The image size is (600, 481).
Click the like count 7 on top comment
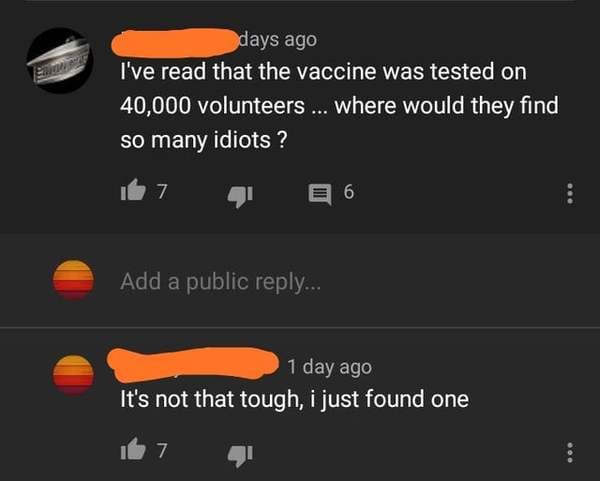162,191
